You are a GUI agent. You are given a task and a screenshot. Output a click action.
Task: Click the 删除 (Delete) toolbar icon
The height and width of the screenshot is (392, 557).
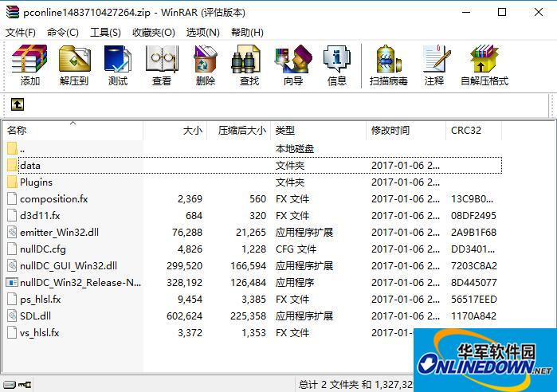click(x=205, y=65)
